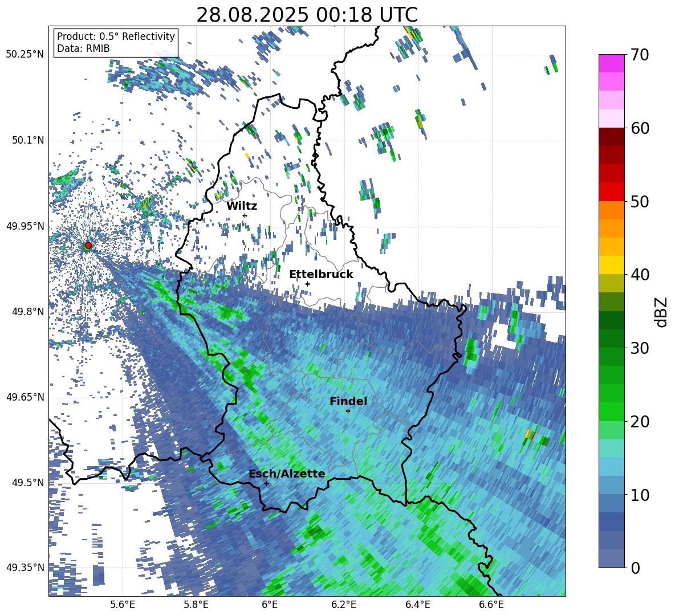Click the Findel station cross marker
Viewport: 675px width, 616px height.
pos(348,411)
